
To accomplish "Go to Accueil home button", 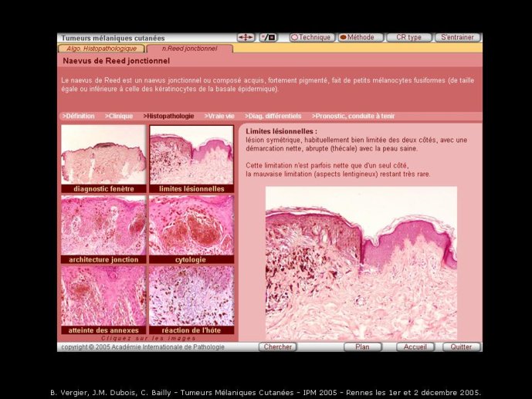I will pos(415,347).
